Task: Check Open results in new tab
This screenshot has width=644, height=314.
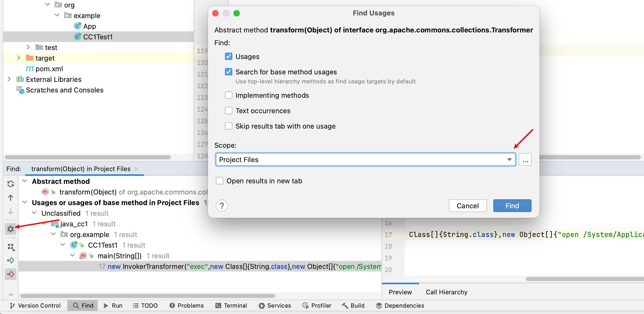Action: click(220, 181)
